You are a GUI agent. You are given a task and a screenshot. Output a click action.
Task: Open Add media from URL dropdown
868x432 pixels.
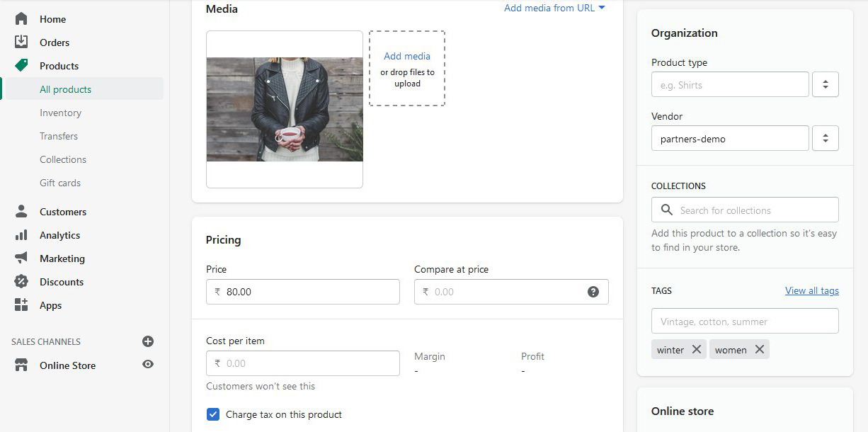pos(554,8)
